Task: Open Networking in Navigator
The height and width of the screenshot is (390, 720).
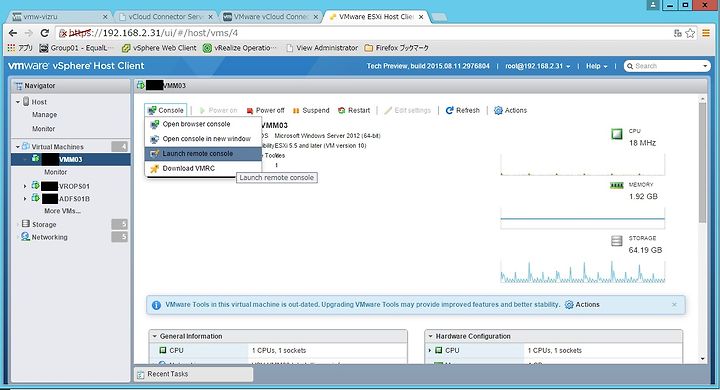Action: (x=50, y=237)
